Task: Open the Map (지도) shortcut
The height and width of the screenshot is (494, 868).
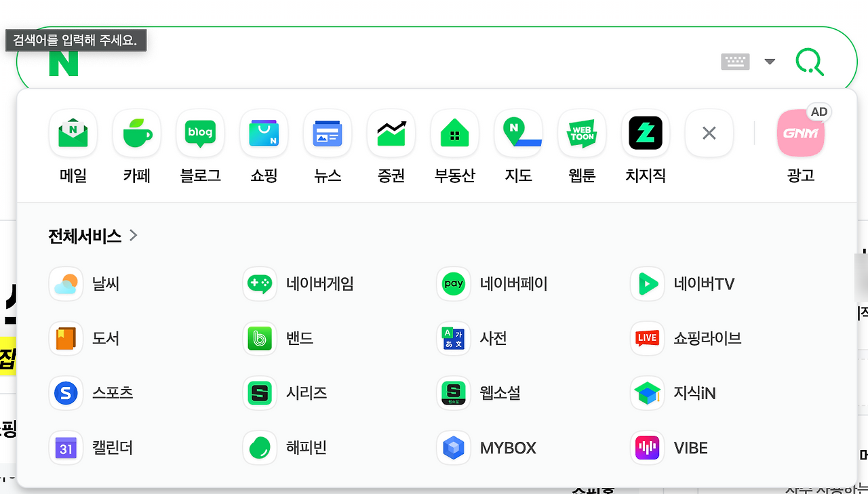Action: click(x=518, y=147)
